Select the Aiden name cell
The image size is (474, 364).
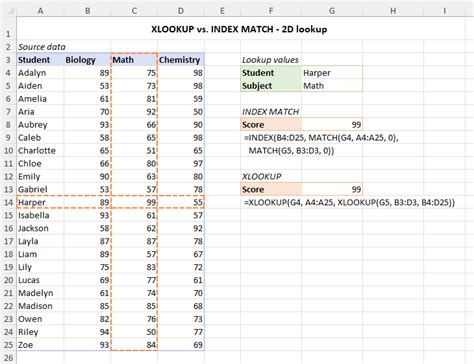(40, 86)
